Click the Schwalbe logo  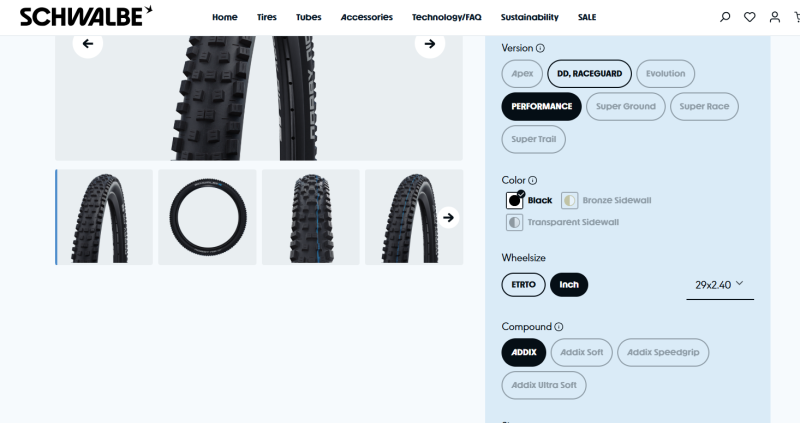pyautogui.click(x=86, y=16)
